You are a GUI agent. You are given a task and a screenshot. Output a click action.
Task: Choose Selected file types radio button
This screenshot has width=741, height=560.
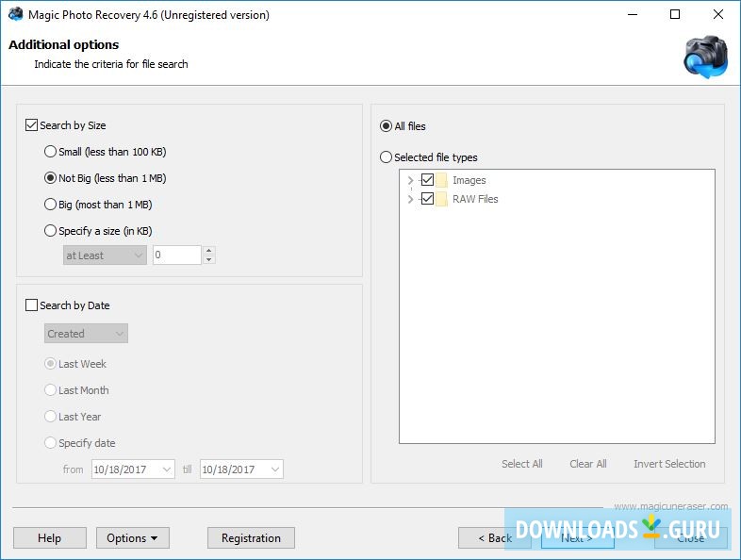point(387,157)
